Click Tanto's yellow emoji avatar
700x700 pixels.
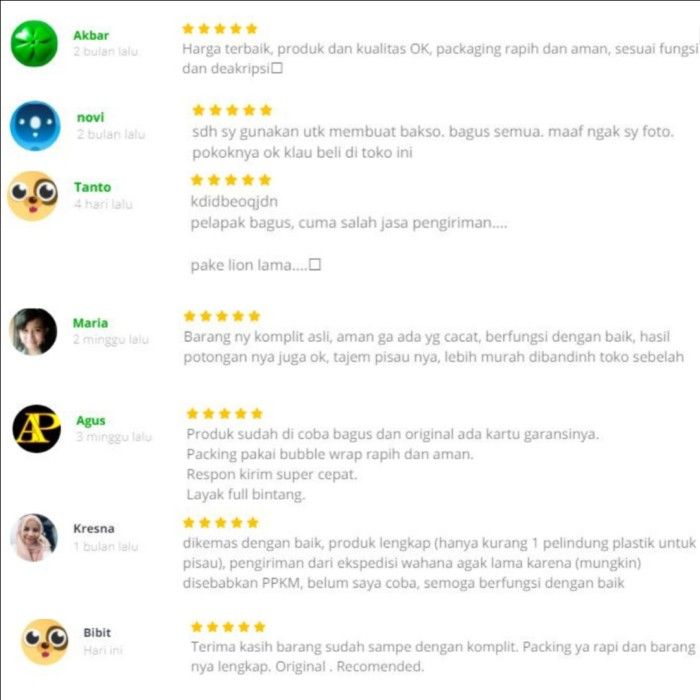pyautogui.click(x=33, y=196)
